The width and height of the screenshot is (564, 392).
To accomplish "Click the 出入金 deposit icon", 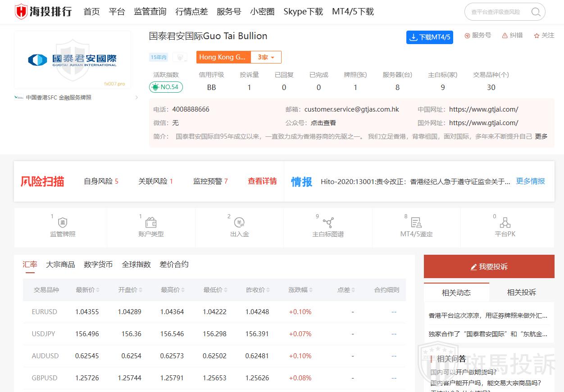I will click(x=239, y=223).
